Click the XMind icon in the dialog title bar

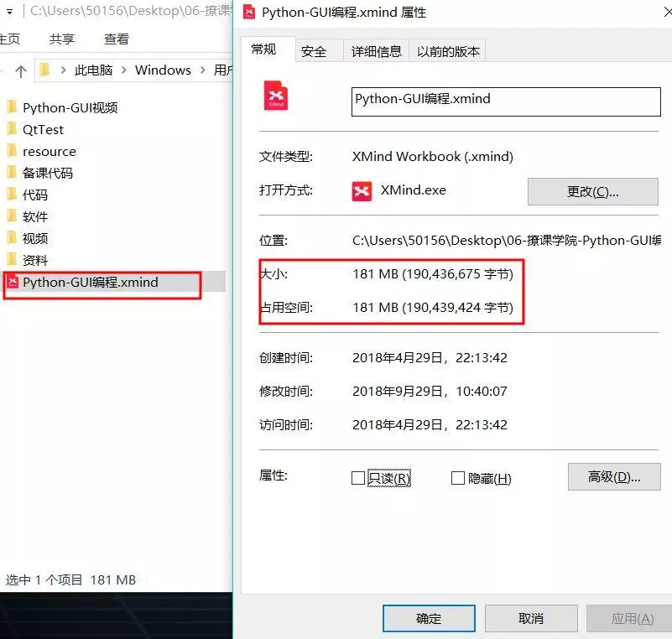click(x=249, y=12)
